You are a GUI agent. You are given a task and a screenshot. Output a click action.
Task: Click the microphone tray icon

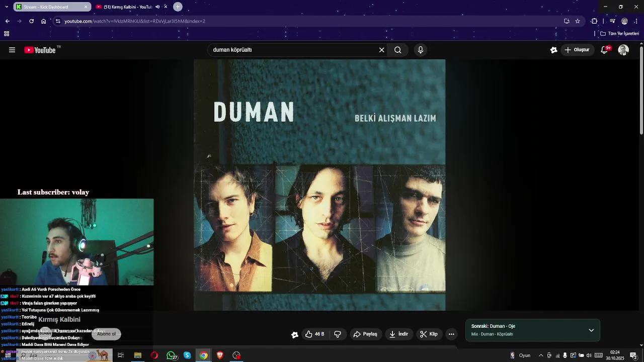pos(565,355)
